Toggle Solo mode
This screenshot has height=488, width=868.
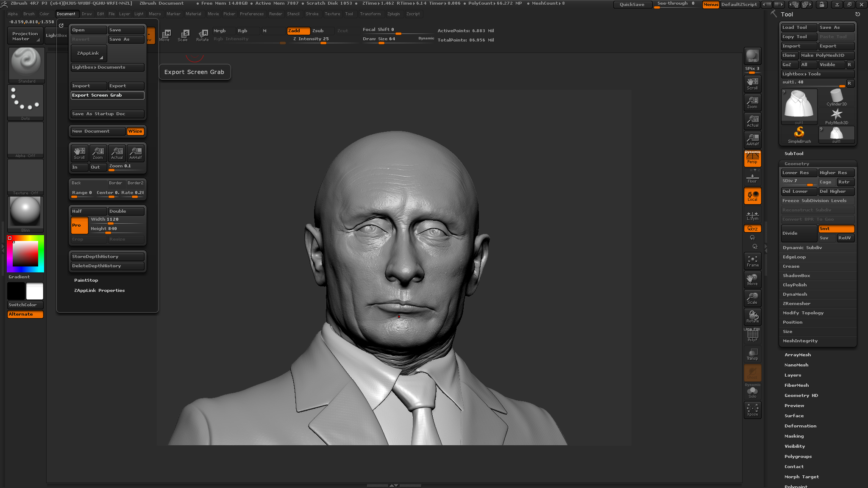point(752,392)
